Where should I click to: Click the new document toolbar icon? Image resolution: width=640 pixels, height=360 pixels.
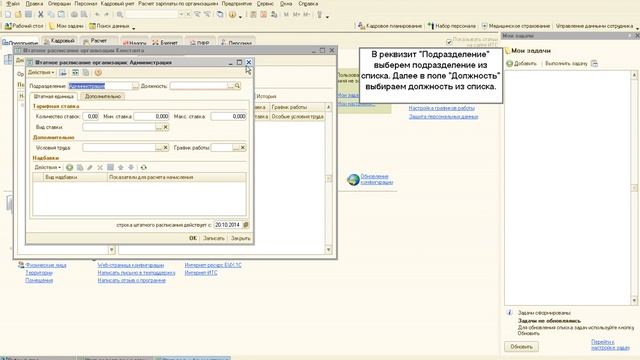tap(8, 15)
